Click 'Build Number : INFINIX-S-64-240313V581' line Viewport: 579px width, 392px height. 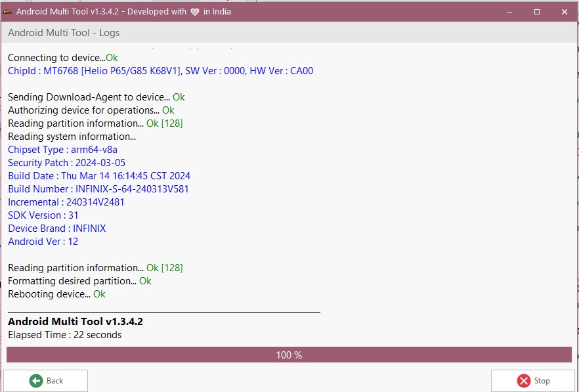tap(98, 189)
